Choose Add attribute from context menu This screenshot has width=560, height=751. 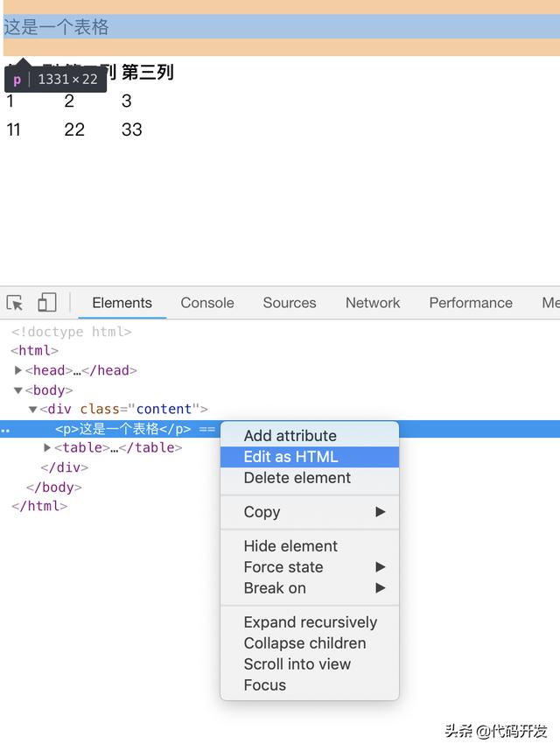point(310,435)
